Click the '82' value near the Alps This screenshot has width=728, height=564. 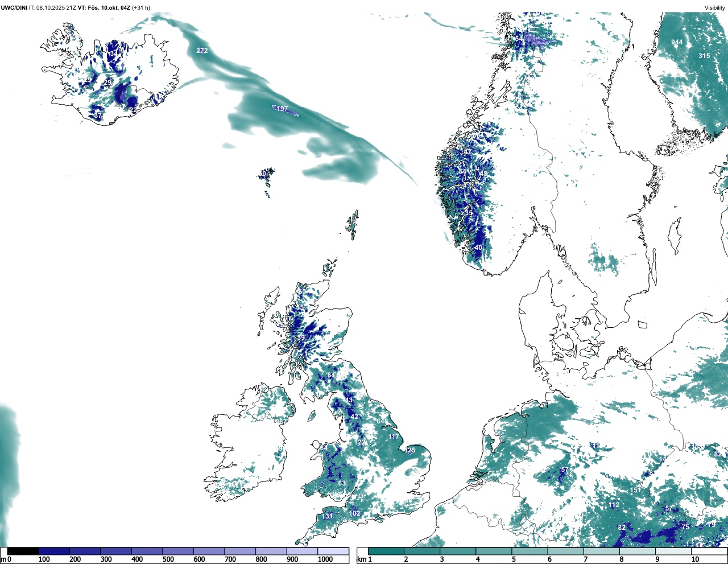coord(622,528)
